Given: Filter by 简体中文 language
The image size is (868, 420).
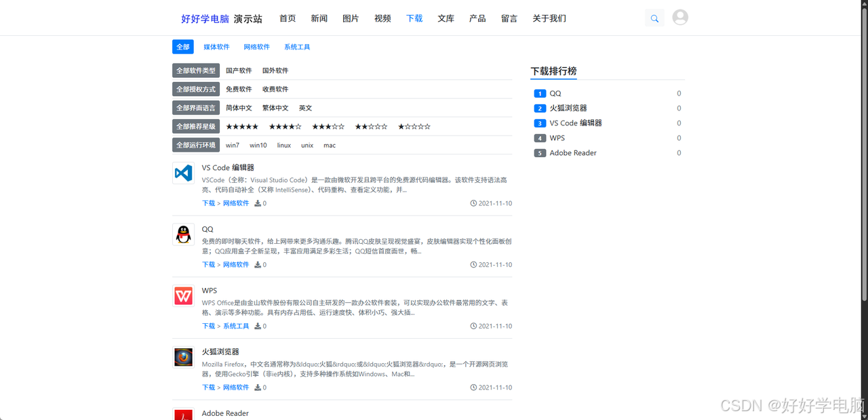Looking at the screenshot, I should point(239,108).
